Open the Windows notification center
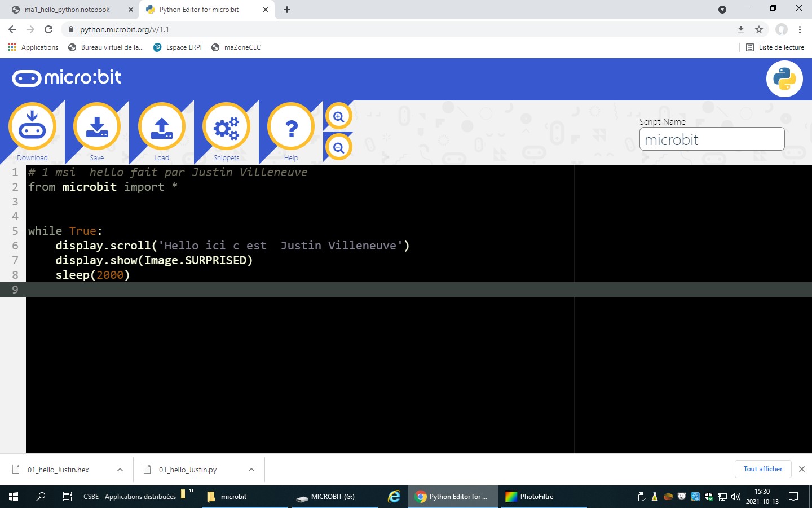Screen dimensions: 812x508 tap(793, 497)
